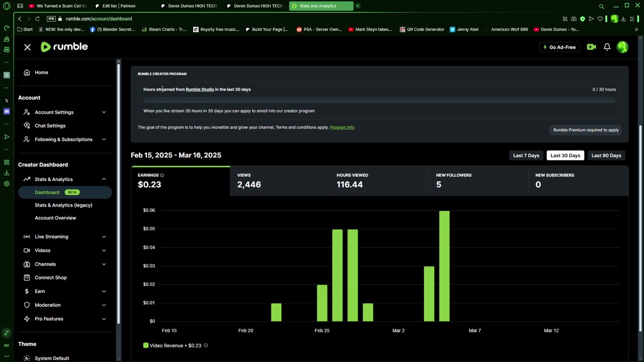This screenshot has width=644, height=362.
Task: Close the Rumble sidebar menu with X
Action: 27,47
